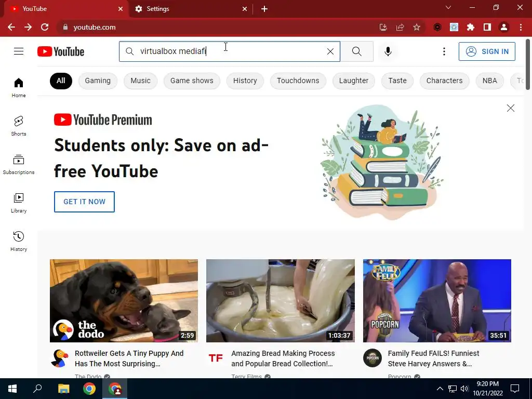Select the Music filter chip
The height and width of the screenshot is (399, 532).
point(140,81)
